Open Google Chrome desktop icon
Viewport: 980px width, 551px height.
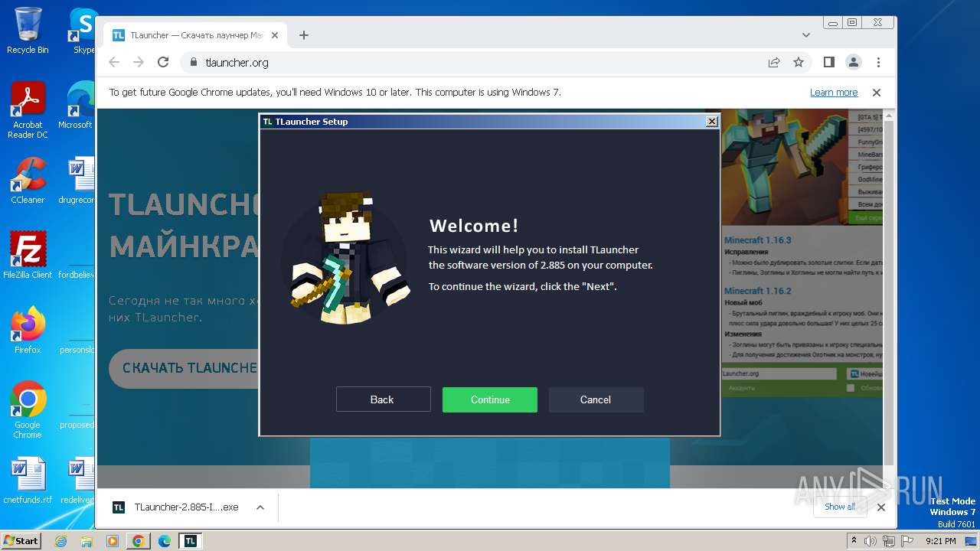coord(28,410)
